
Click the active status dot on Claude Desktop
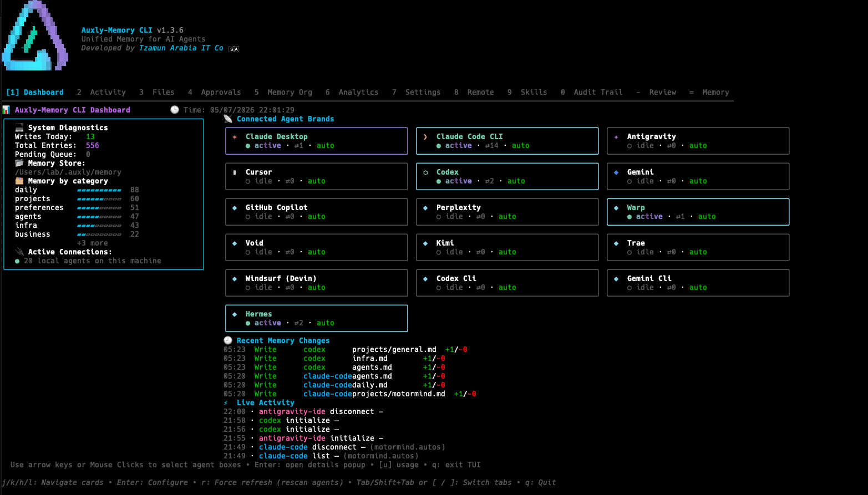pos(248,146)
